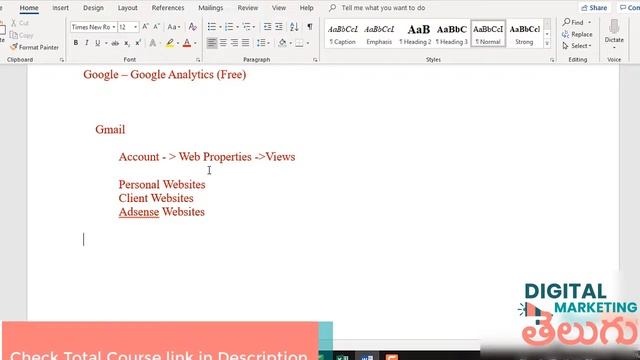Open the Select dropdown in Editing
Image resolution: width=640 pixels, height=360 pixels.
tap(577, 46)
